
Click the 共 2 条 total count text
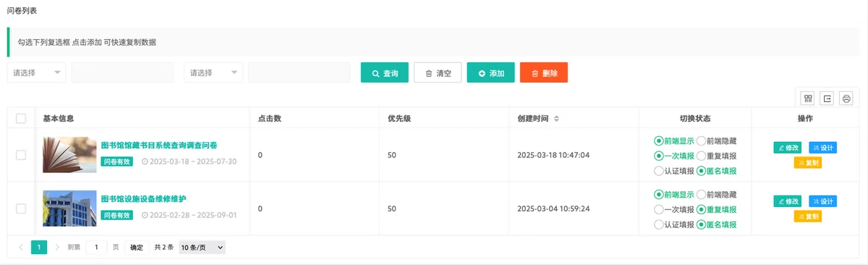tap(164, 247)
